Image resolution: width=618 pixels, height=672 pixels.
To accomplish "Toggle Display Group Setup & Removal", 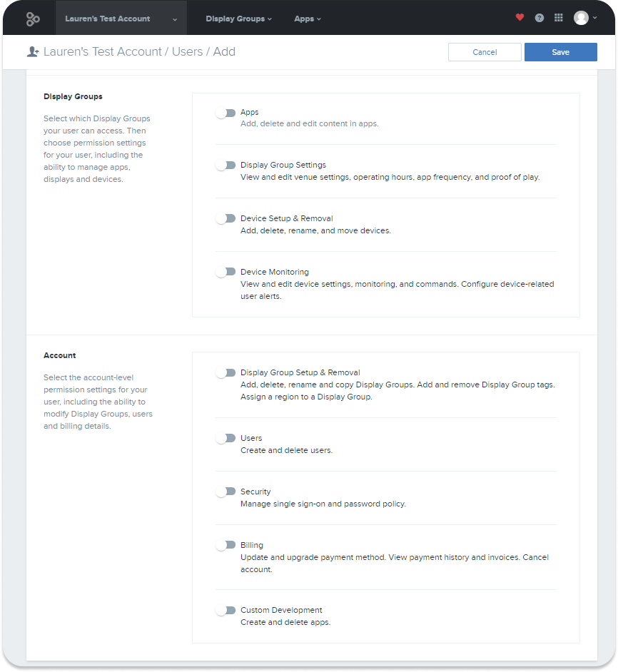I will pyautogui.click(x=226, y=373).
